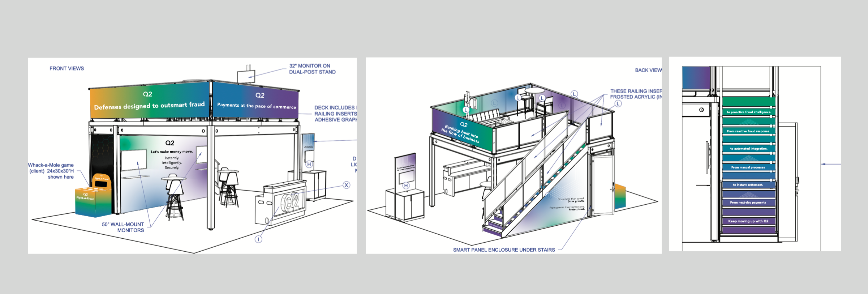Click stair riser "From next-day payments"
Viewport: 868px width, 294px height.
(748, 203)
